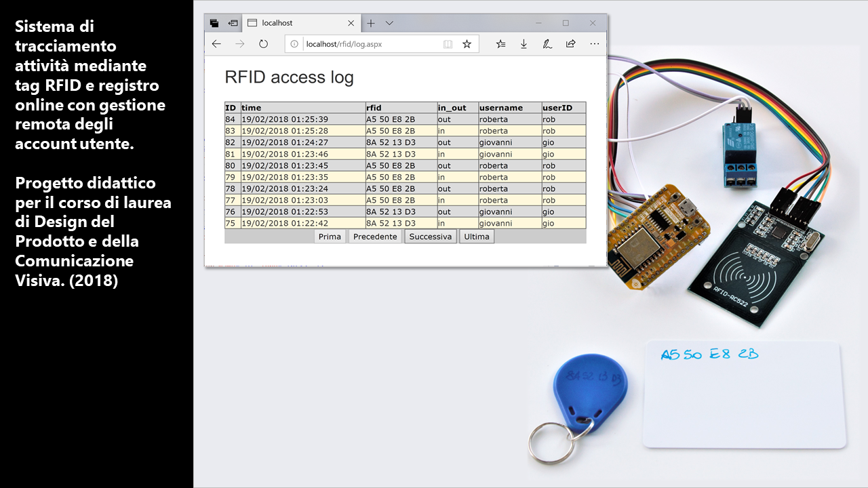Click the Add notes pen icon
The height and width of the screenshot is (488, 868).
tap(547, 44)
